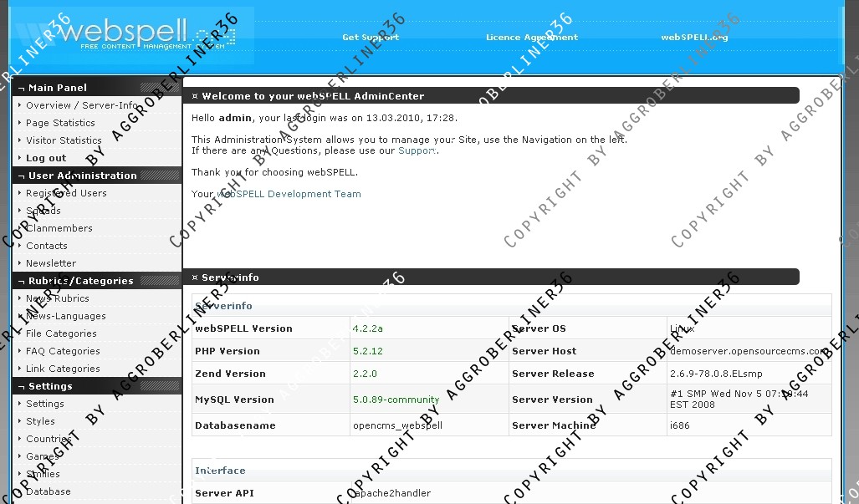Click the Server Machine label
Viewport: 859px width, 504px height.
(x=554, y=425)
